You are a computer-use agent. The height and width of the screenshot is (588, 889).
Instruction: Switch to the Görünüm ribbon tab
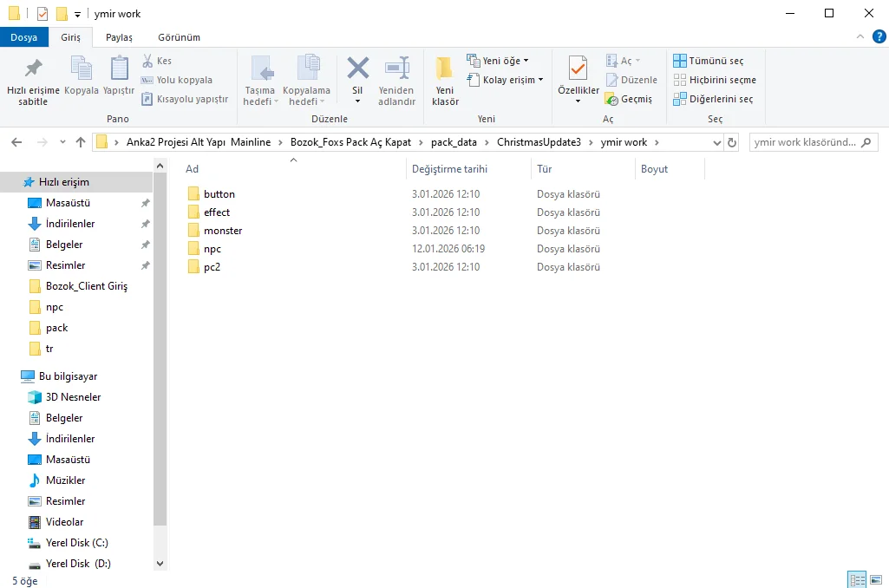click(x=179, y=37)
